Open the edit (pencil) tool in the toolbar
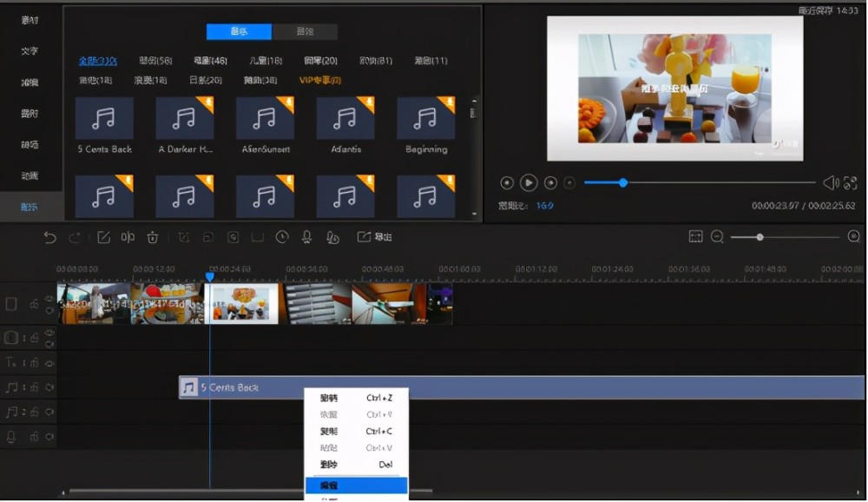This screenshot has width=868, height=502. pyautogui.click(x=103, y=238)
